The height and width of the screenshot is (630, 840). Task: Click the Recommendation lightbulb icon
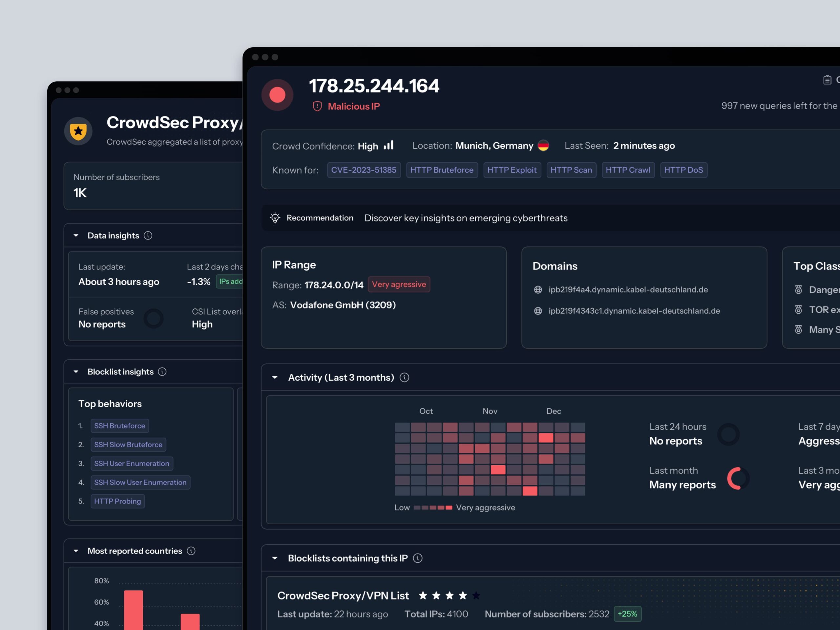275,218
